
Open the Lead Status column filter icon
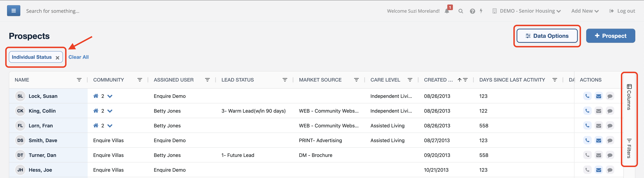click(285, 80)
